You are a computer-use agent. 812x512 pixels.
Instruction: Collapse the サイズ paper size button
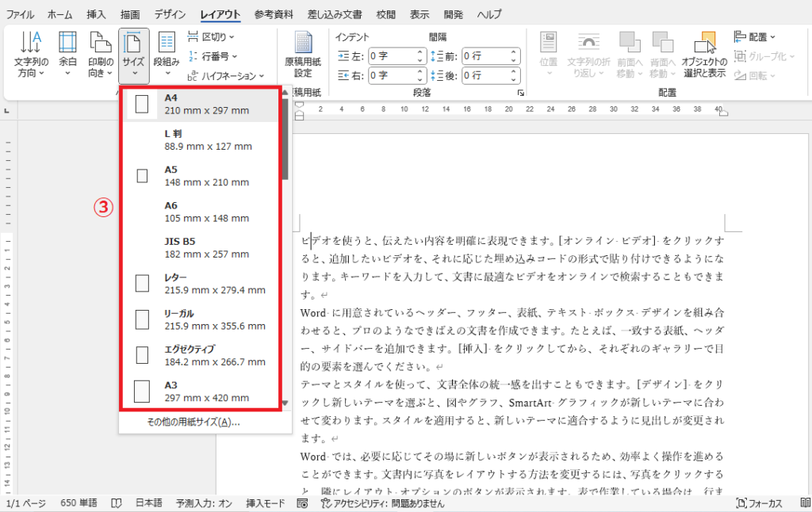[x=133, y=55]
